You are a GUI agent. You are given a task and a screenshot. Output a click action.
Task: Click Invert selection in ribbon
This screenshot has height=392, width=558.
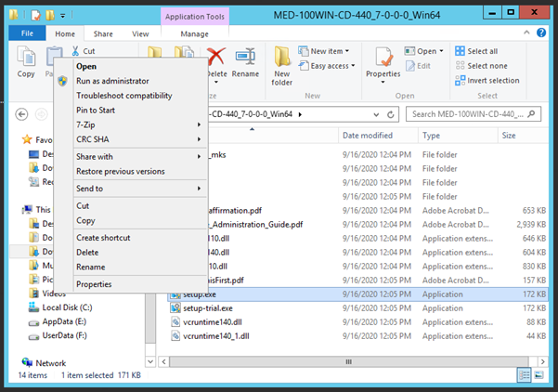487,81
